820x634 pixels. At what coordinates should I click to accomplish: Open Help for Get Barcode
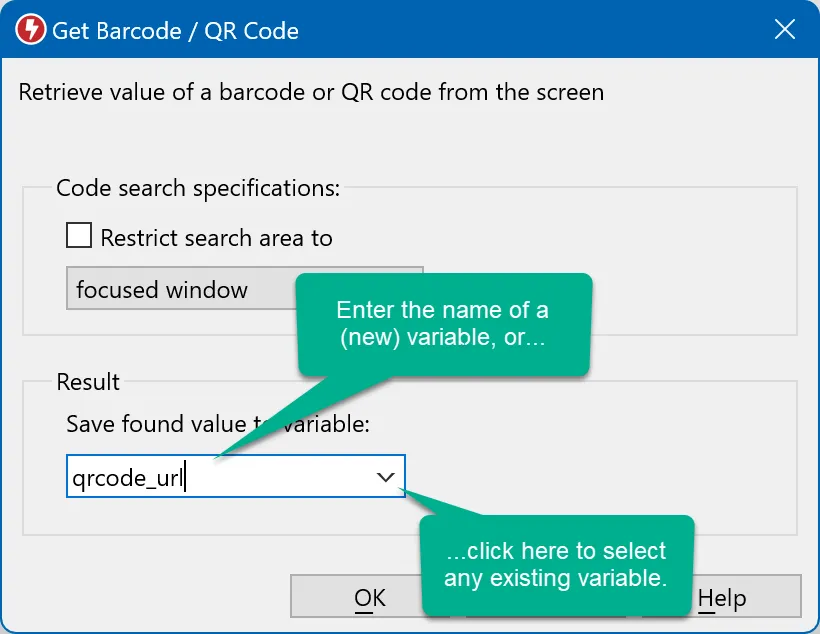[x=725, y=596]
